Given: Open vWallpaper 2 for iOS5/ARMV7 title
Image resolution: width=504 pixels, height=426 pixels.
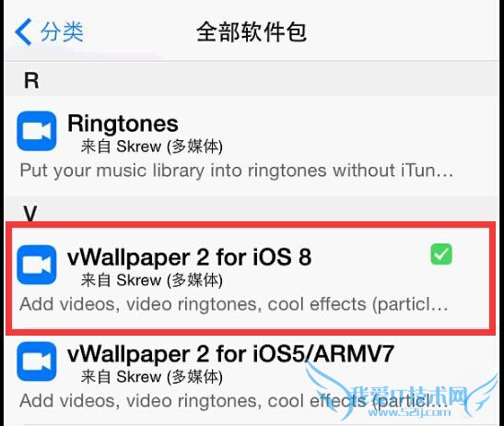Looking at the screenshot, I should tap(230, 354).
